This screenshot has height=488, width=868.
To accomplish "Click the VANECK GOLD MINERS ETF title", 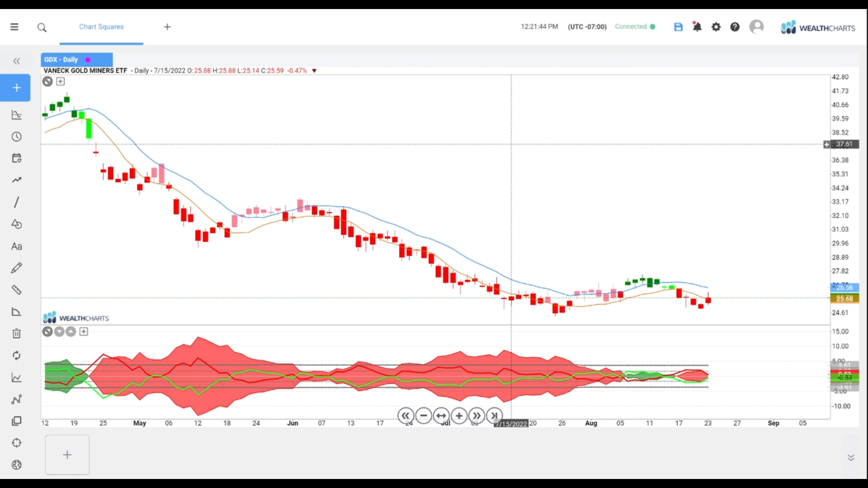I will (x=85, y=70).
